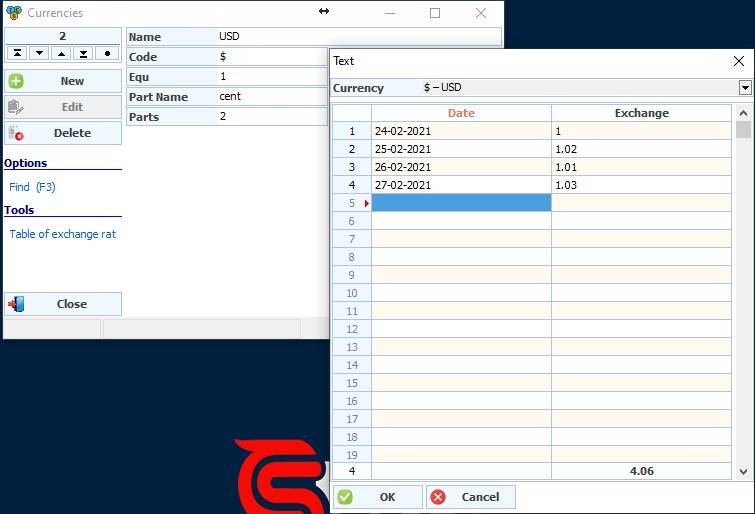This screenshot has height=514, width=755.
Task: Select exchange value 1.02
Action: coord(641,149)
